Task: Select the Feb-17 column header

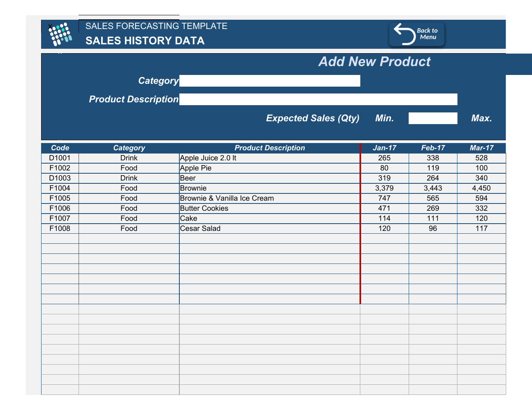Action: point(433,148)
